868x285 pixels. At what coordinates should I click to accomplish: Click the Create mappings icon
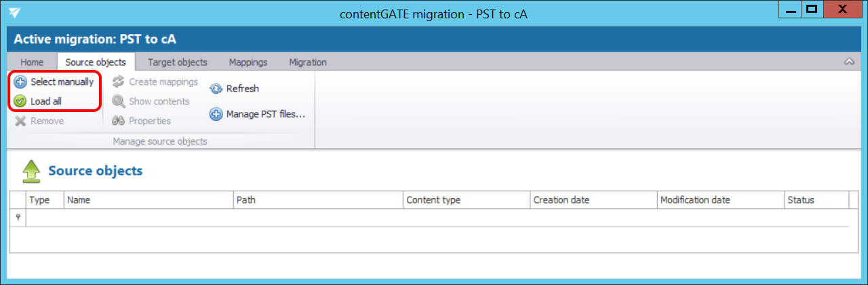[x=119, y=82]
